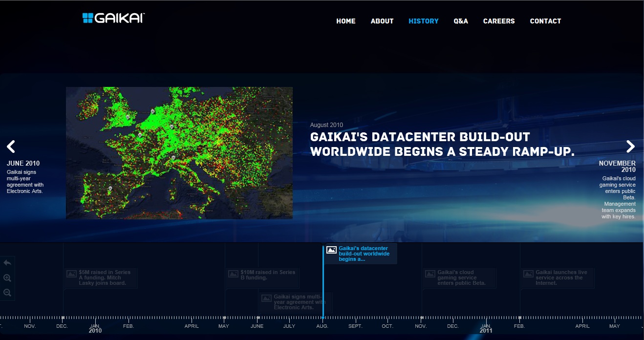The image size is (644, 340).
Task: Select the $5M Series A funding marker
Action: click(x=101, y=277)
